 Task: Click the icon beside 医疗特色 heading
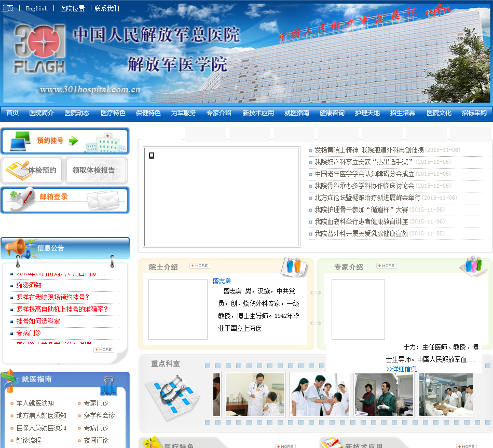[151, 442]
